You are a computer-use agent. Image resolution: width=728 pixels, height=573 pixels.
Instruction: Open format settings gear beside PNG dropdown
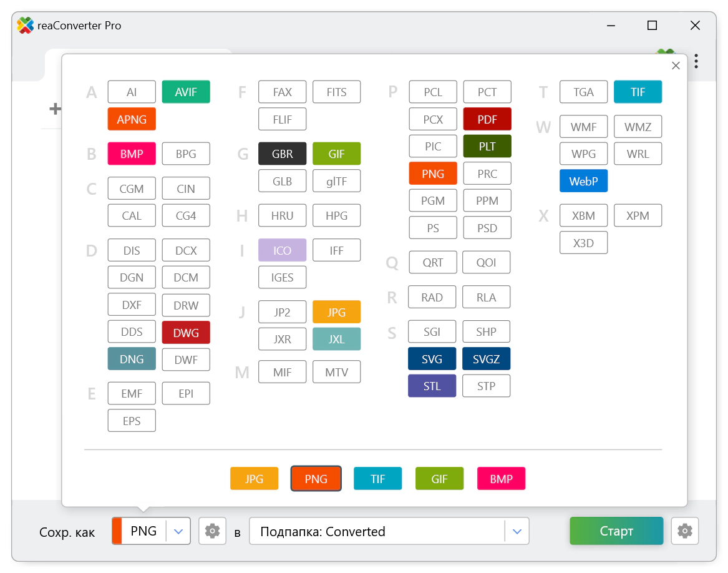click(212, 531)
